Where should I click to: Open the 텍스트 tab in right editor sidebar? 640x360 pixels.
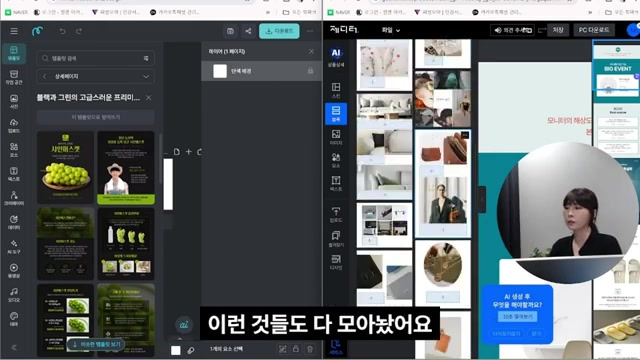(336, 184)
